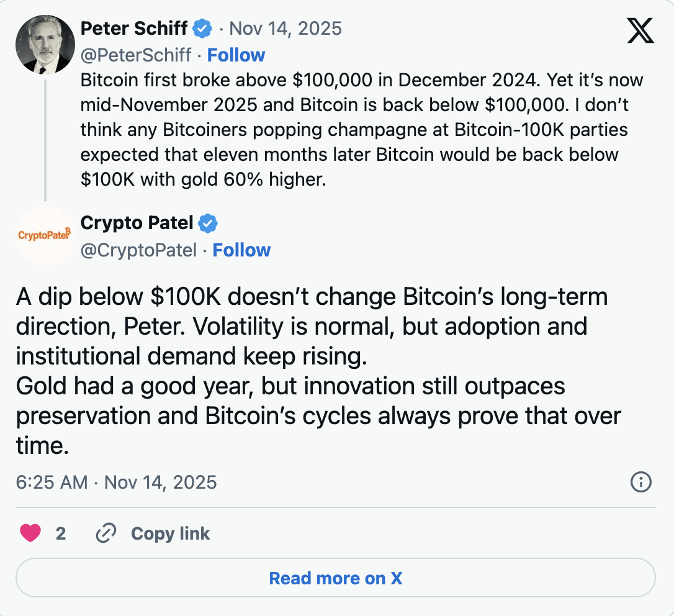Screen dimensions: 674x616
Task: Click Crypto Patel's verified badge
Action: (x=208, y=223)
